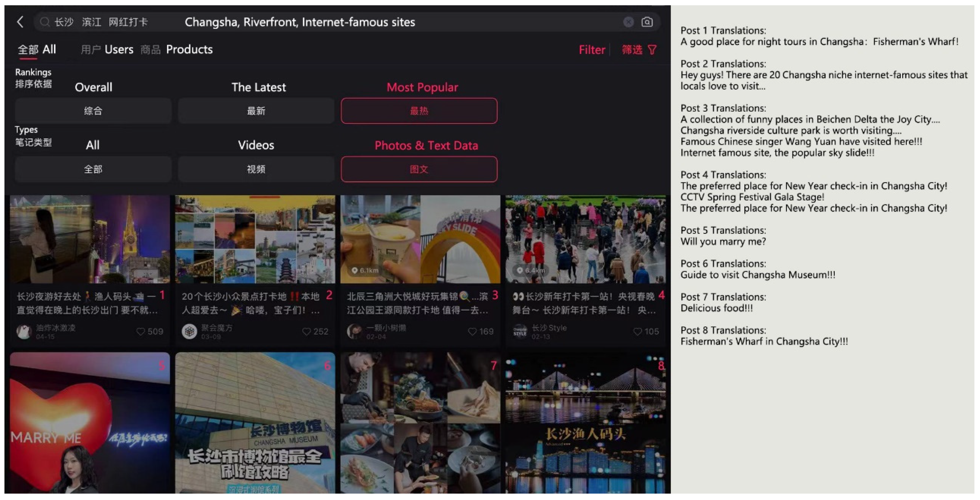Open 长沙 Style user avatar
This screenshot has width=980, height=500.
[520, 331]
